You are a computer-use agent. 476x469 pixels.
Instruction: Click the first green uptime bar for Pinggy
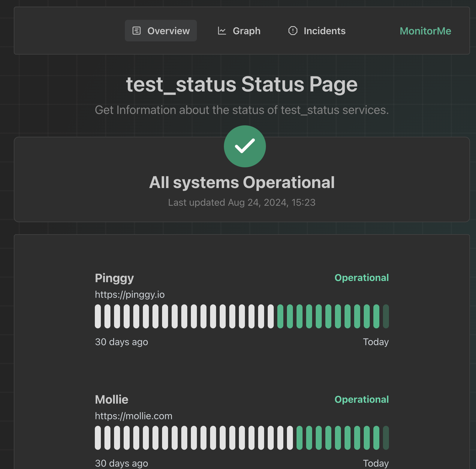tap(280, 316)
